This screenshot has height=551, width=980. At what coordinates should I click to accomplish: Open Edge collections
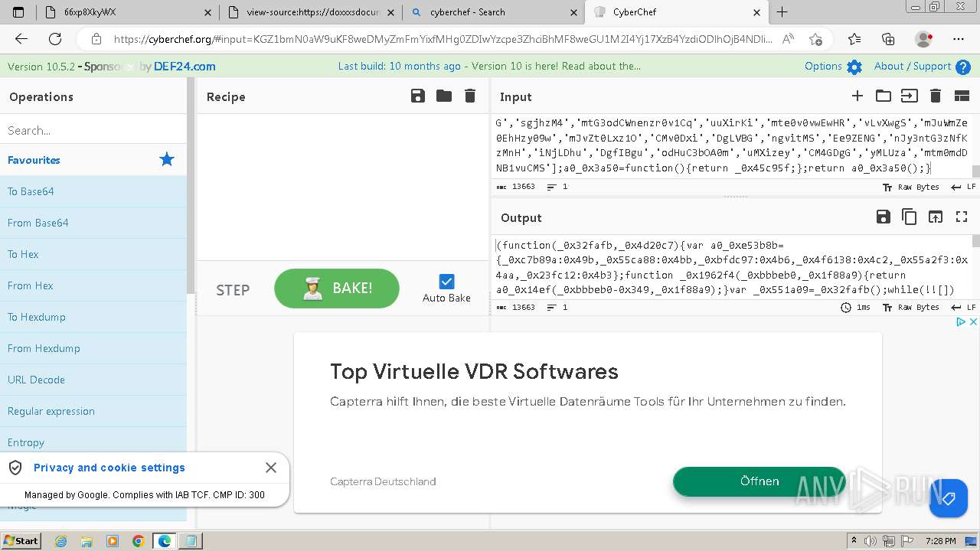tap(888, 39)
